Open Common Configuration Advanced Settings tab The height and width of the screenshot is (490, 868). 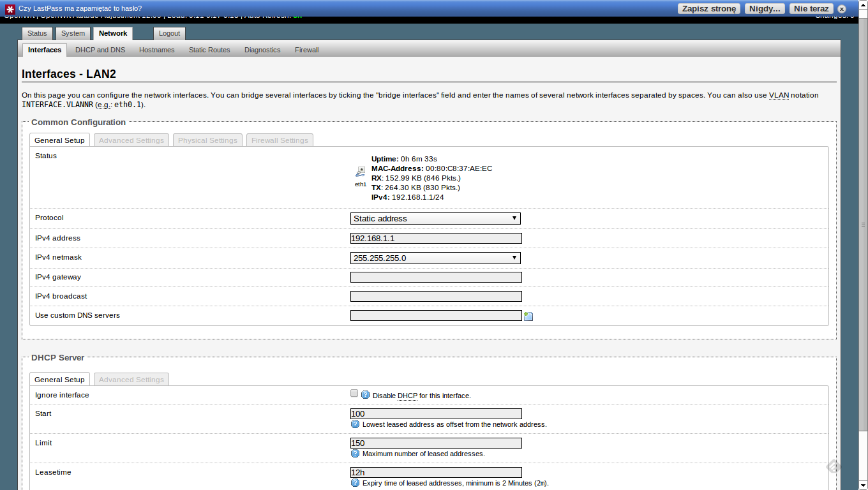click(131, 140)
